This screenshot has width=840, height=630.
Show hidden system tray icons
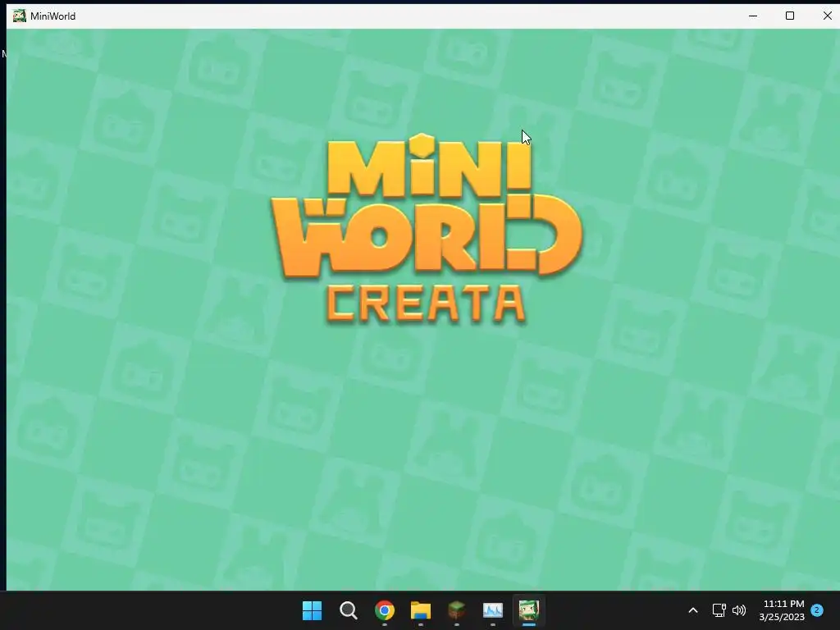pos(692,610)
